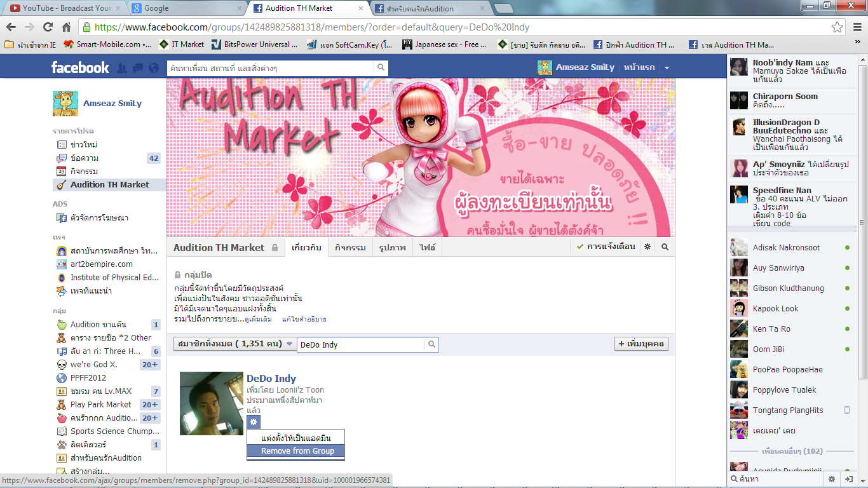
Task: Click the หน้าแรก home link
Action: pyautogui.click(x=639, y=67)
